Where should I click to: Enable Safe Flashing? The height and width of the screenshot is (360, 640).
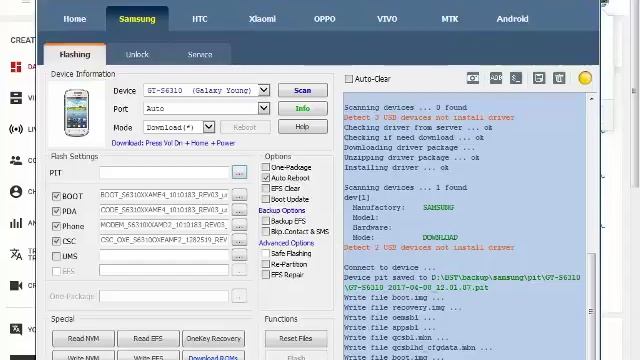[x=266, y=253]
